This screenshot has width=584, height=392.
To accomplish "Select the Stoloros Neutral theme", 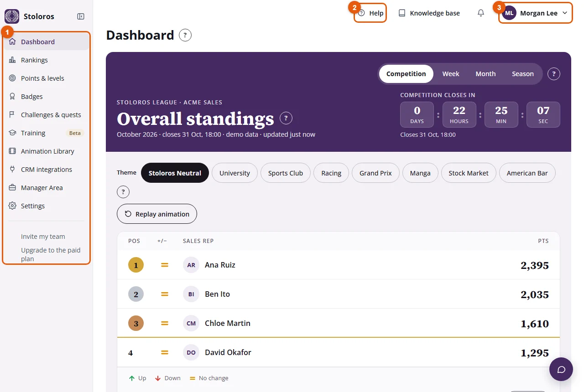I will (x=175, y=173).
